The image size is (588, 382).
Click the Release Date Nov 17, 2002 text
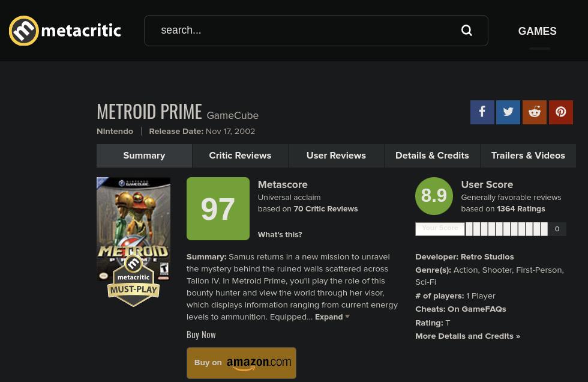pyautogui.click(x=202, y=132)
